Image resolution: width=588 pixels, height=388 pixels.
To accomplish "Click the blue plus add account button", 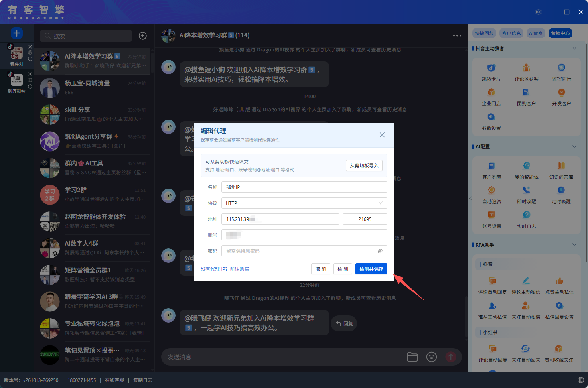I will pyautogui.click(x=17, y=33).
